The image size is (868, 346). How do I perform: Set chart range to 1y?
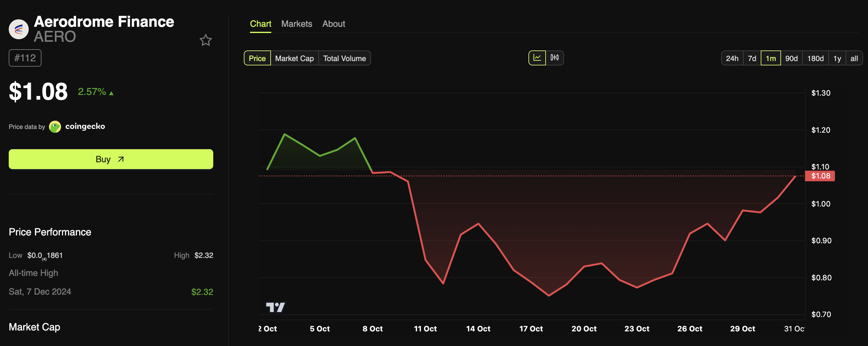pyautogui.click(x=837, y=58)
